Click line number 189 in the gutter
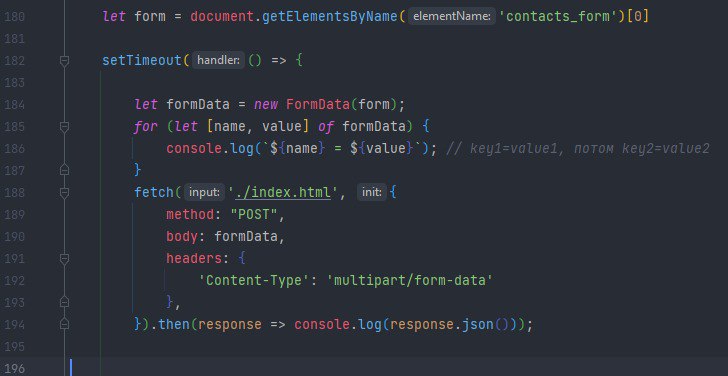 14,214
